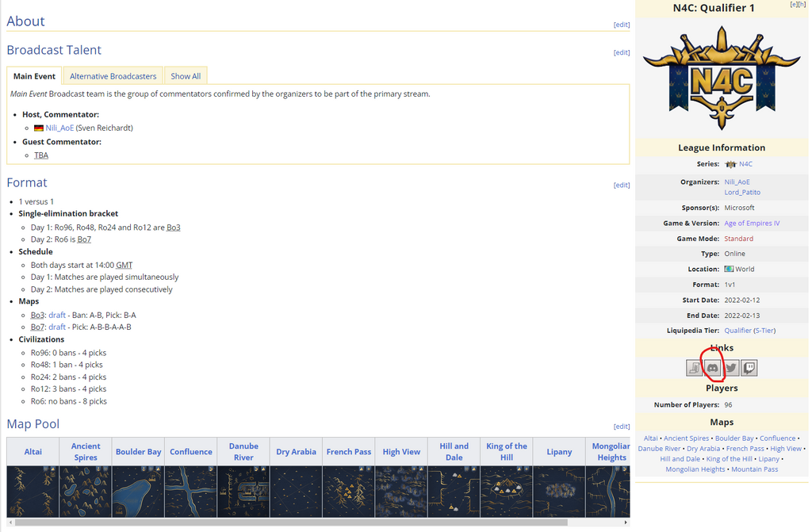Click the Bo3 abbreviation in Day 1 line
The height and width of the screenshot is (532, 812).
[174, 228]
